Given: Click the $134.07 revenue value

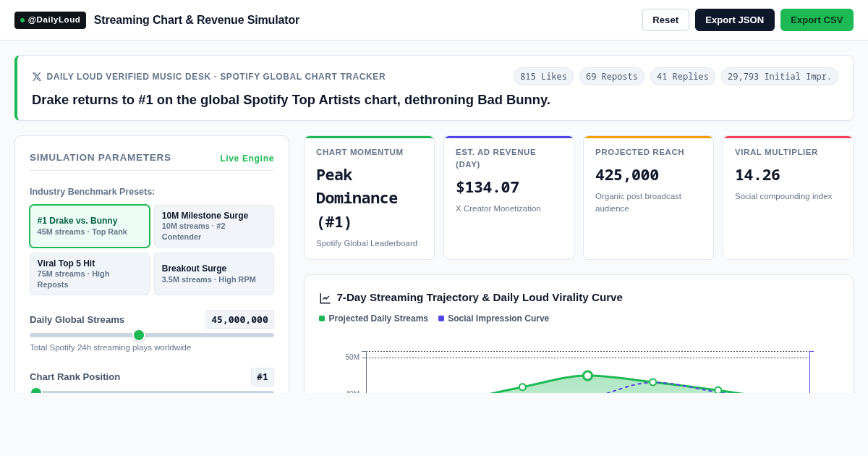Looking at the screenshot, I should pyautogui.click(x=488, y=187).
